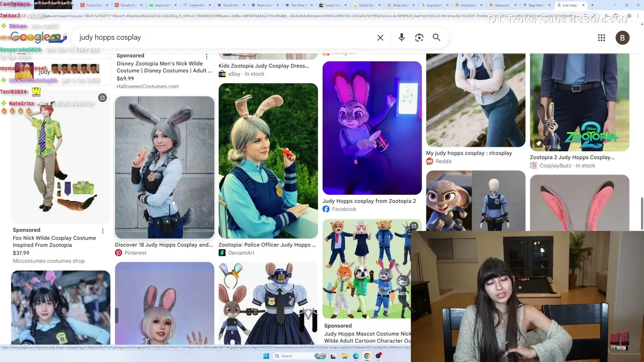
Task: Open the Disney Zootopia Men's Nick Wilde Costume link
Action: click(x=165, y=67)
